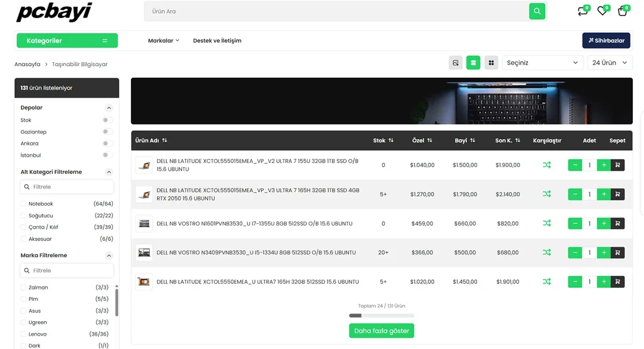Image resolution: width=644 pixels, height=349 pixels.
Task: Open the shopping cart icon in header
Action: pos(623,11)
